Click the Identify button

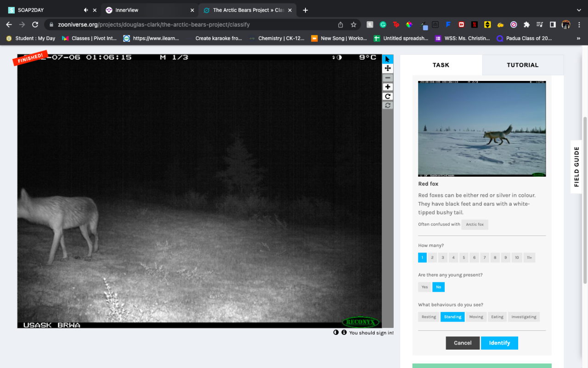click(499, 343)
